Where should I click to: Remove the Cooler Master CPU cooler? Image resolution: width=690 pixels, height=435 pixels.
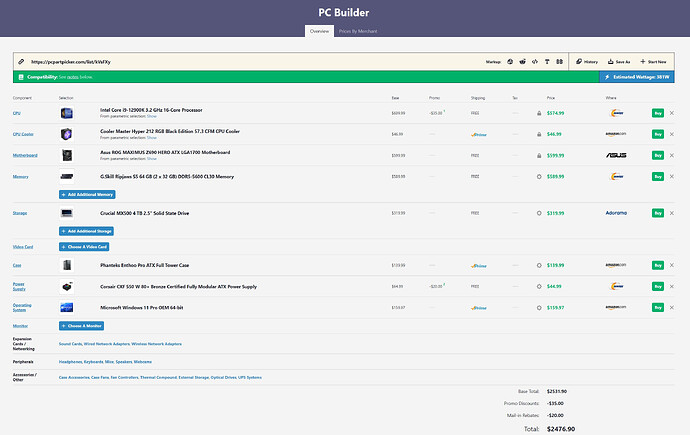672,134
